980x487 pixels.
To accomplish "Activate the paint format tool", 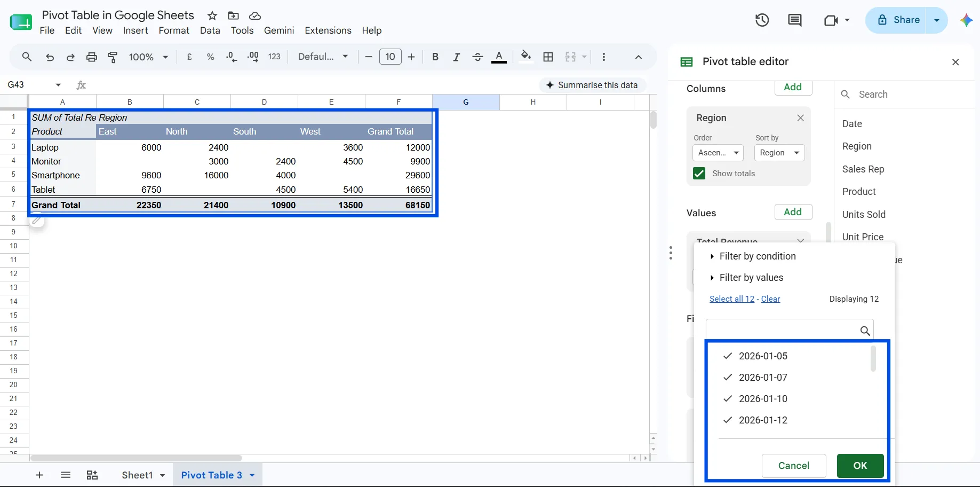I will click(113, 57).
